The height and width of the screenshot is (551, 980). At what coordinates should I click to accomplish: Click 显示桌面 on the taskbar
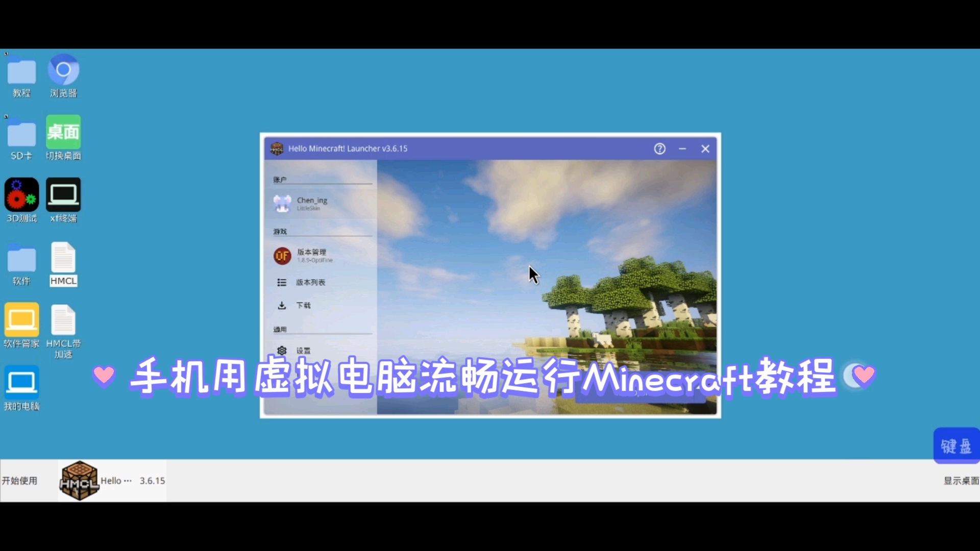coord(961,481)
